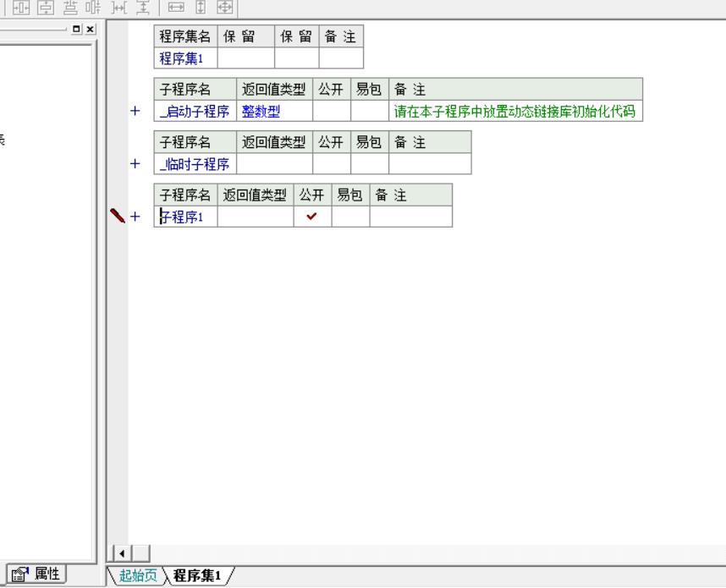Click the equal vertical spacing toolbar icon

[x=143, y=7]
